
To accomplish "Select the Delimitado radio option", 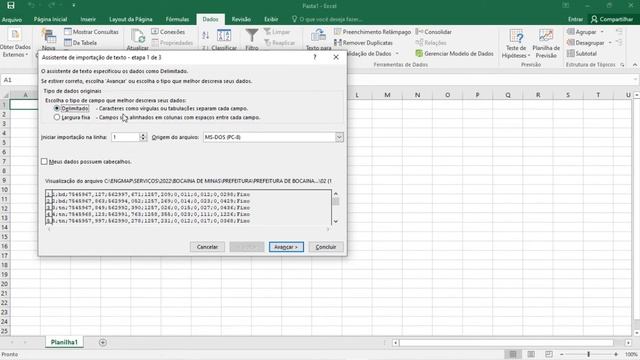I will [57, 109].
